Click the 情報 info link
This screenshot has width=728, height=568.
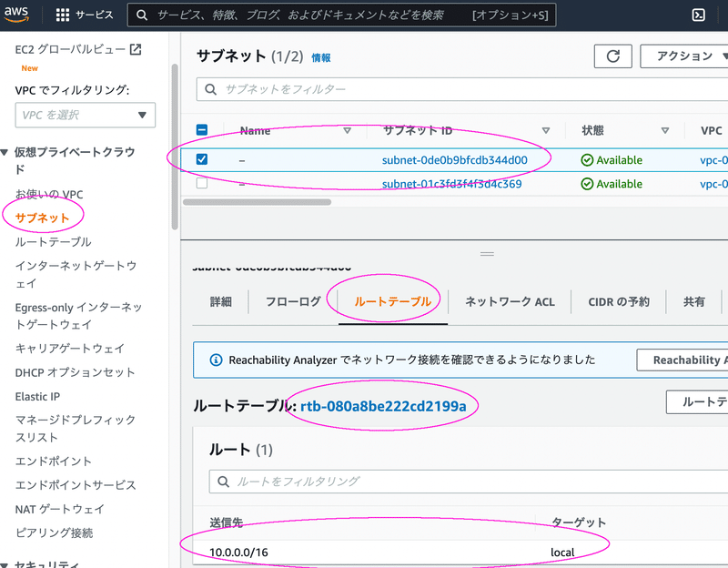(x=321, y=57)
